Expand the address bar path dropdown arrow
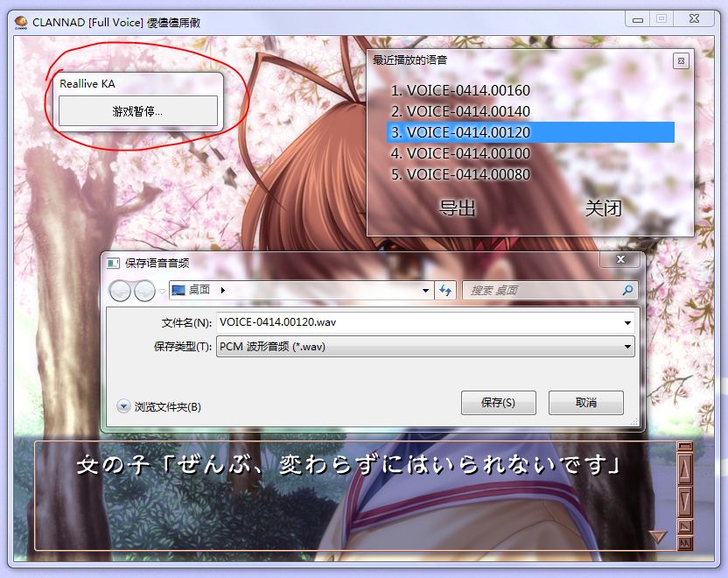 pos(425,291)
